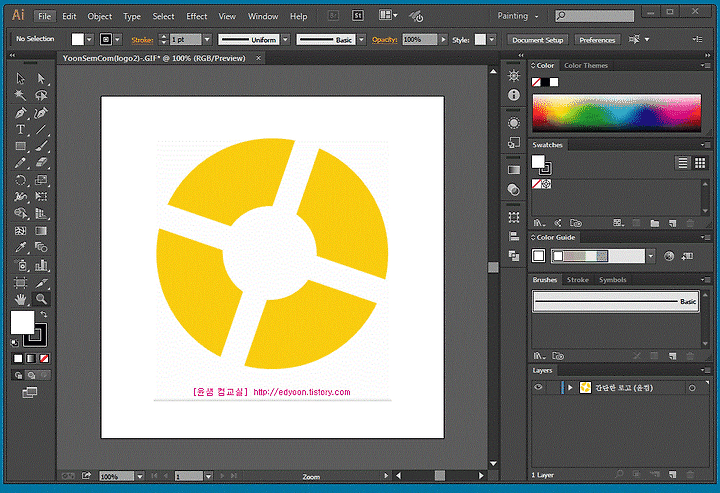Click the Preferences button
The image size is (720, 493).
coord(597,40)
